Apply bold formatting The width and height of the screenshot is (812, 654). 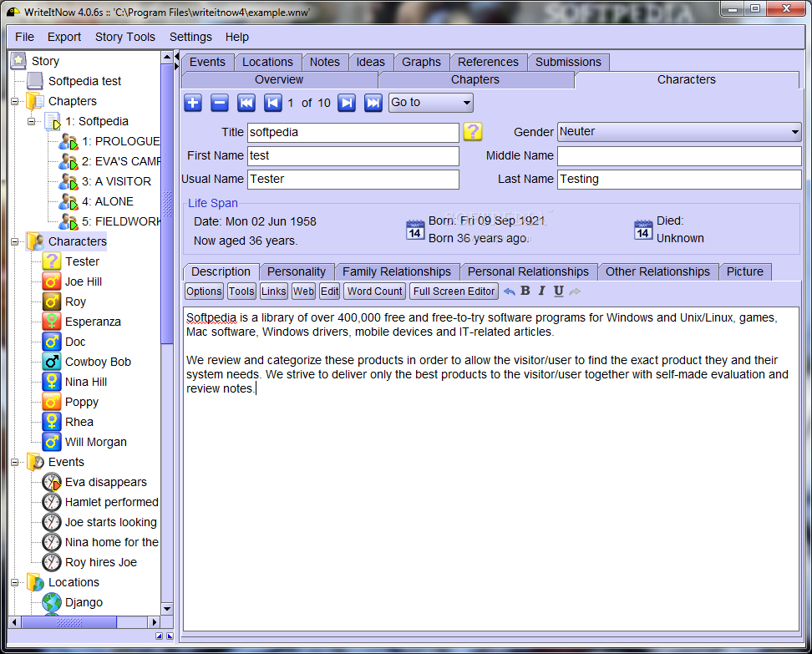525,291
